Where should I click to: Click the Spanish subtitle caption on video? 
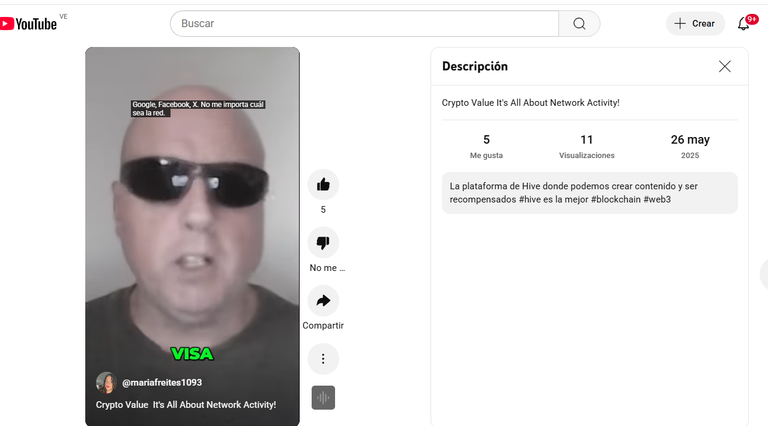(x=198, y=108)
